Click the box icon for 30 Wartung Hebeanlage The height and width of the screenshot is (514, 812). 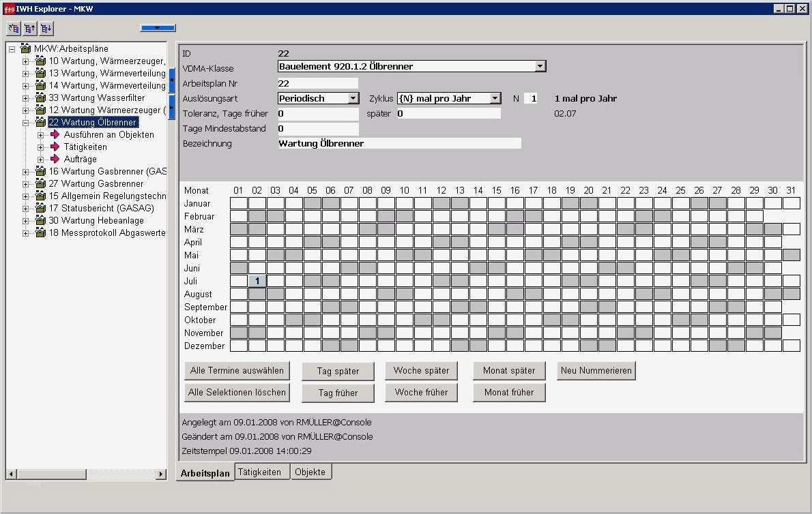coord(40,221)
